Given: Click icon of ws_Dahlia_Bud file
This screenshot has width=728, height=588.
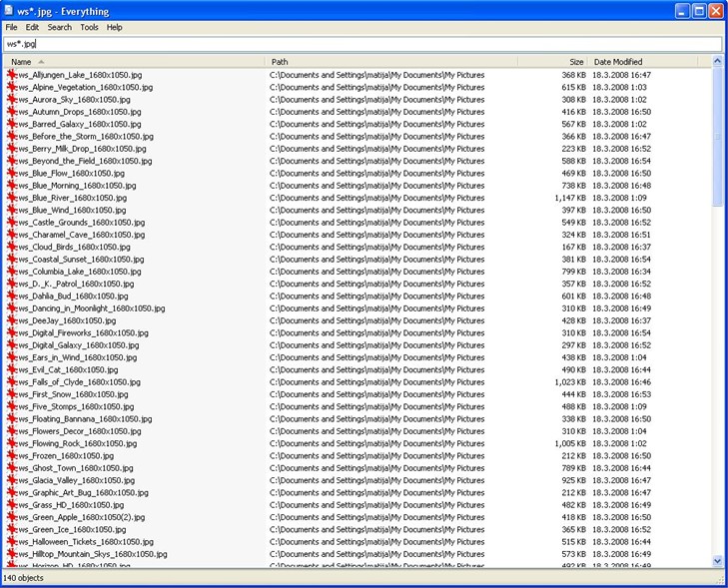Looking at the screenshot, I should (12, 296).
